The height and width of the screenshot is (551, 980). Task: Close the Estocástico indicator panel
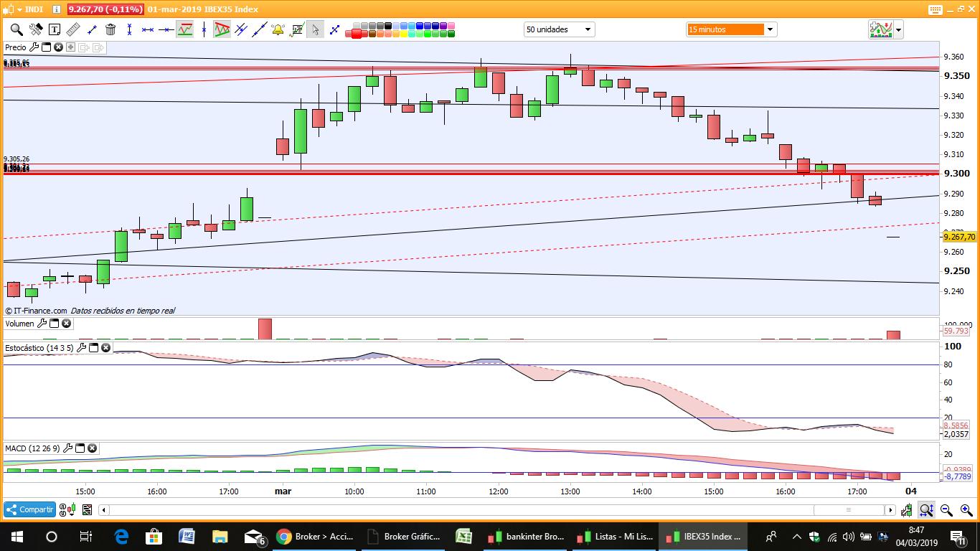tap(105, 347)
